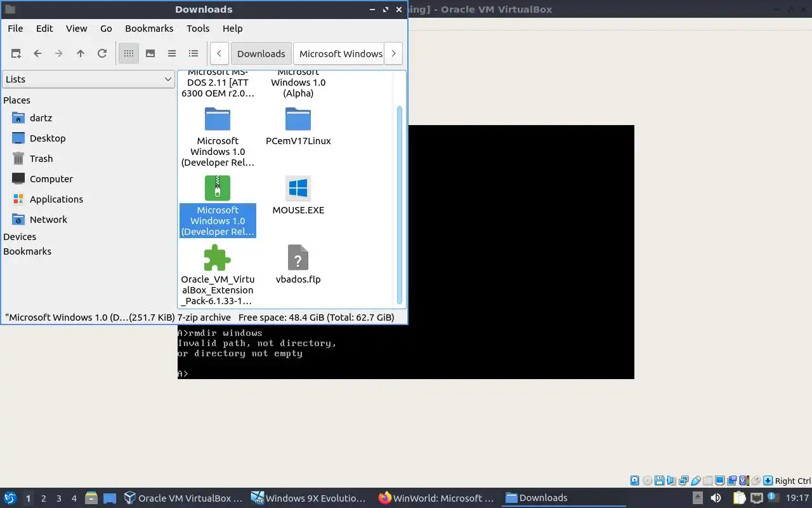Click the Devices section header
This screenshot has height=508, width=812.
tap(20, 236)
